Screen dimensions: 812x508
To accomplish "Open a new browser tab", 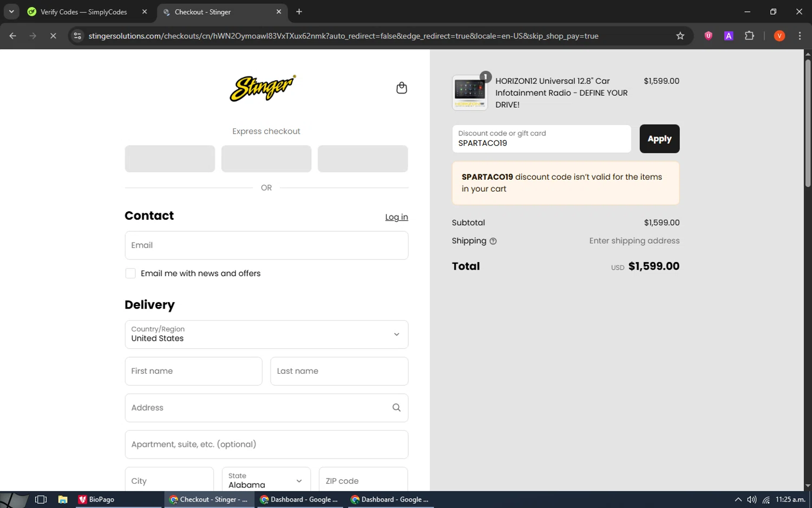I will 299,11.
